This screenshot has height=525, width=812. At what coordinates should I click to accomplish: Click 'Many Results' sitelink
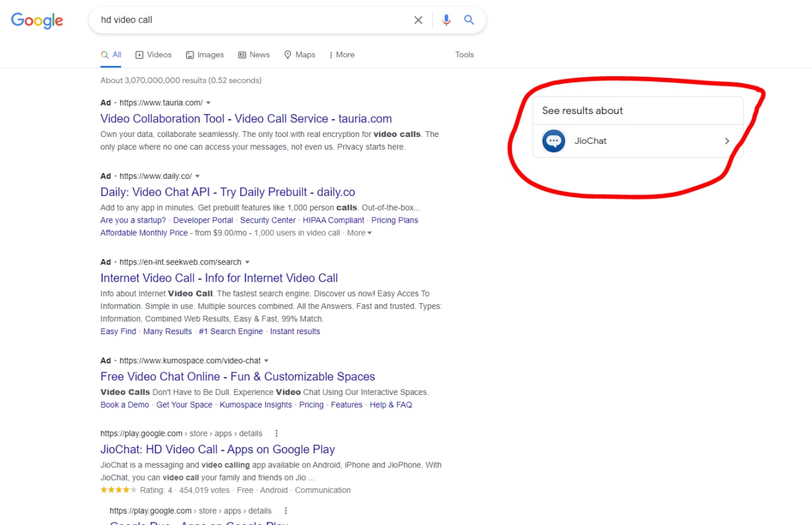click(167, 332)
